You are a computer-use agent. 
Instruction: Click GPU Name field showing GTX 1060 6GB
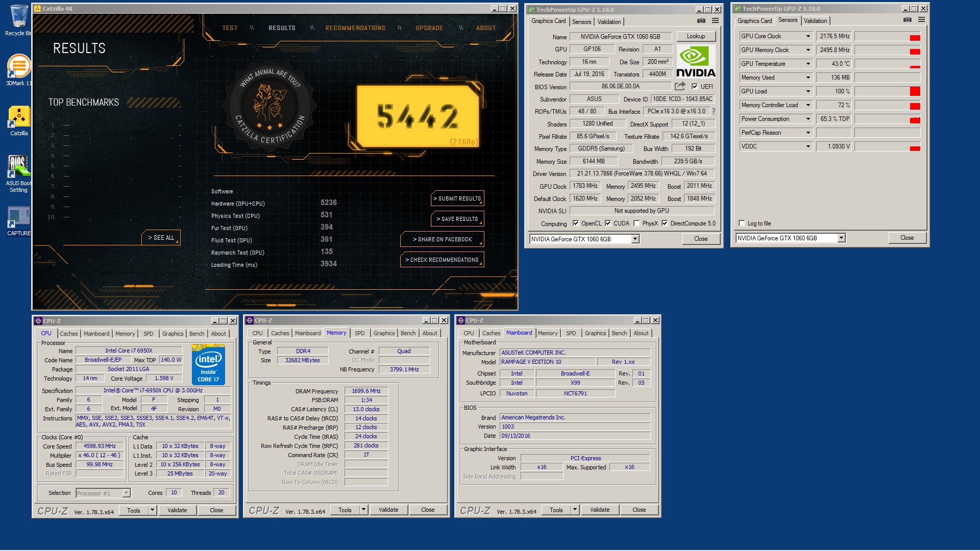620,37
